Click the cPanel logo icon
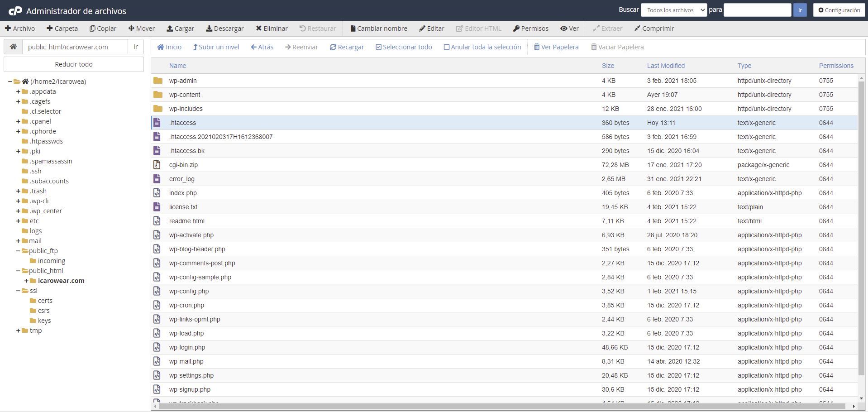The width and height of the screenshot is (868, 412). tap(15, 11)
